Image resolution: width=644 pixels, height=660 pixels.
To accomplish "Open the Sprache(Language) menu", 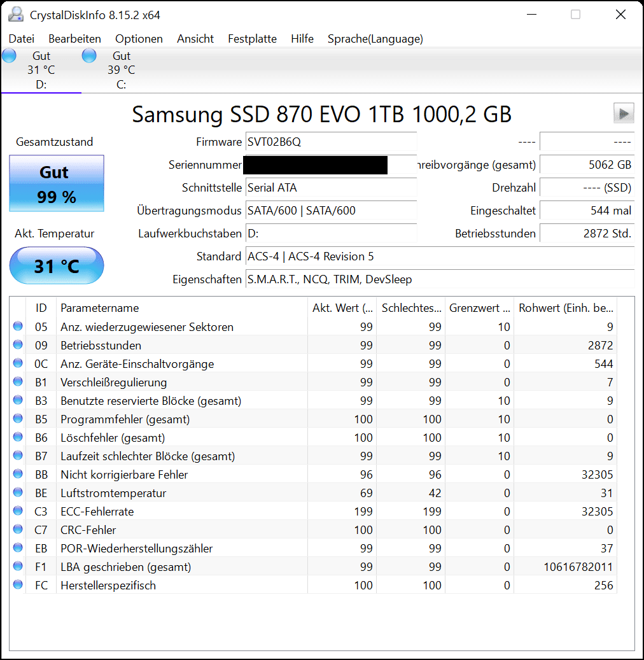I will pyautogui.click(x=375, y=39).
